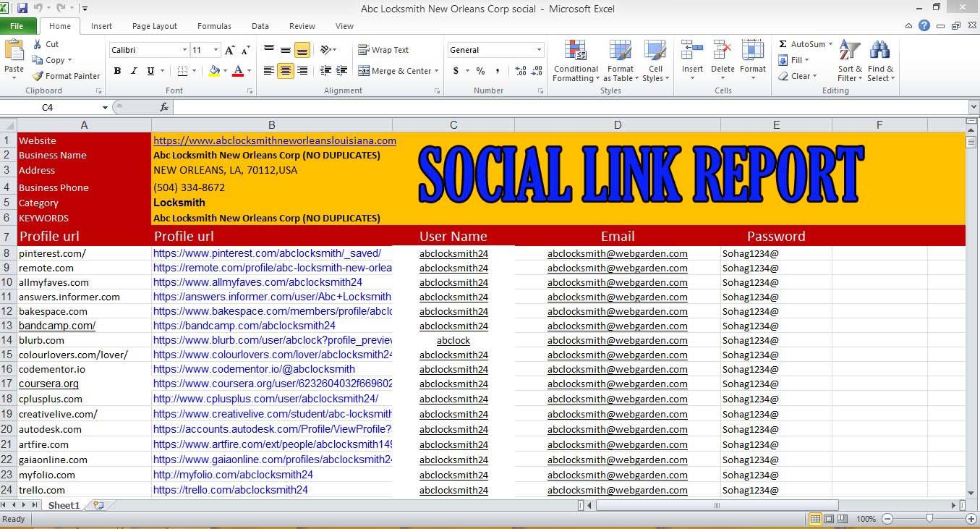Apply the Percent Style format

(x=480, y=72)
